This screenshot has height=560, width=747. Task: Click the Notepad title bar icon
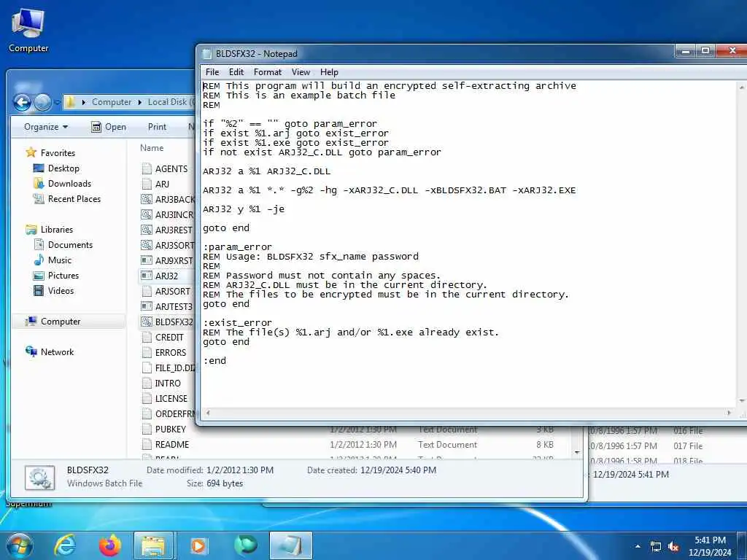pyautogui.click(x=206, y=54)
